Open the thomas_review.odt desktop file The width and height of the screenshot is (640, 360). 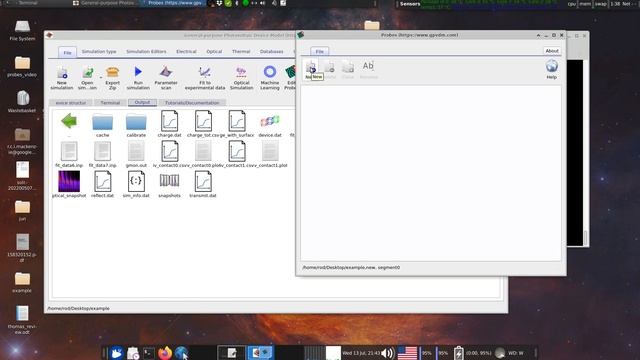point(22,320)
